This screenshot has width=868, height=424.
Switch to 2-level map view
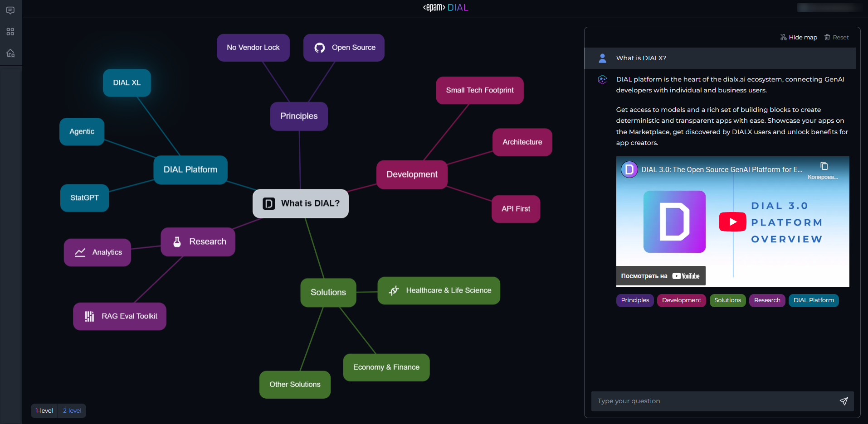click(72, 411)
